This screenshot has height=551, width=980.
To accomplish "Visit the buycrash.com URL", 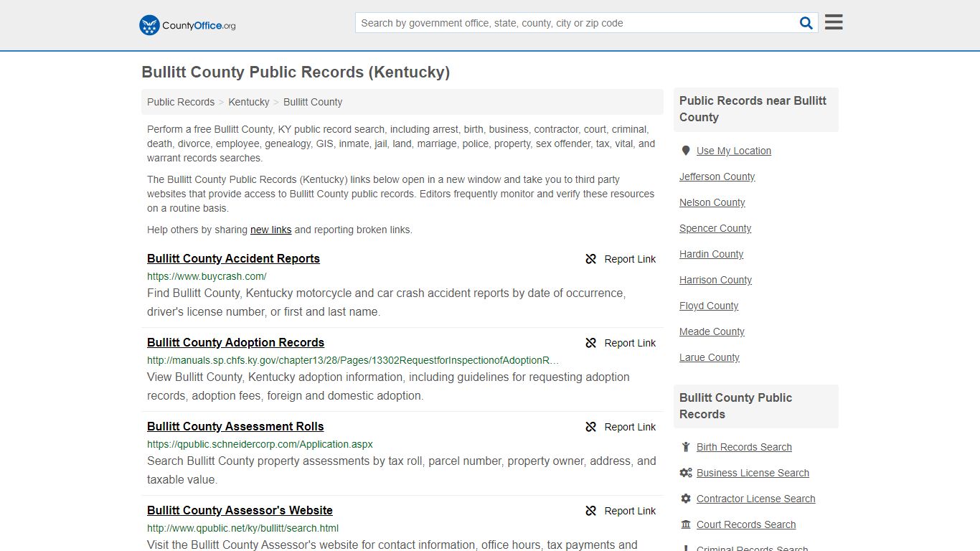I will coord(207,276).
